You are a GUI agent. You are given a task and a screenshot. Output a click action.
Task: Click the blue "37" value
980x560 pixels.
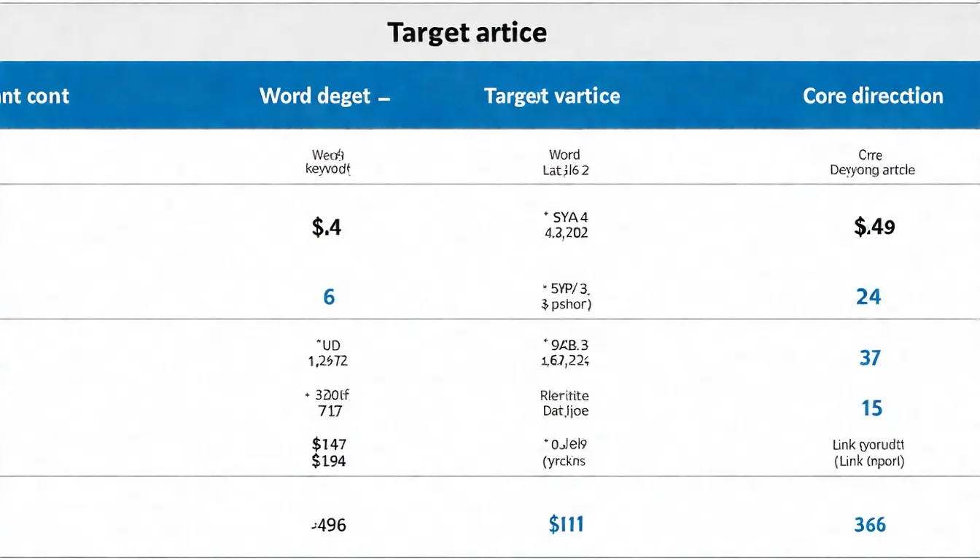(x=870, y=358)
